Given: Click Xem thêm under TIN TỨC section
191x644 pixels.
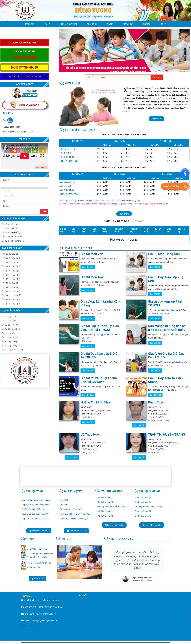Looking at the screenshot, I should click(38, 579).
